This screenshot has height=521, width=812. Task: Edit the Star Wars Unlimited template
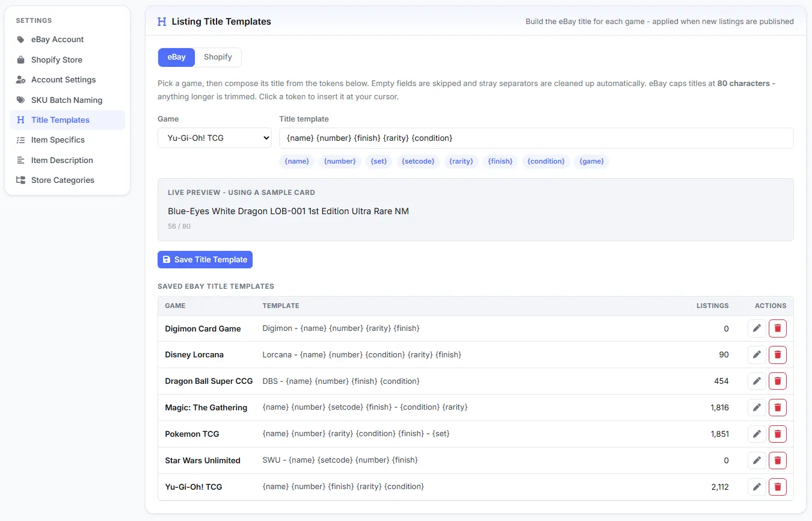(x=757, y=460)
